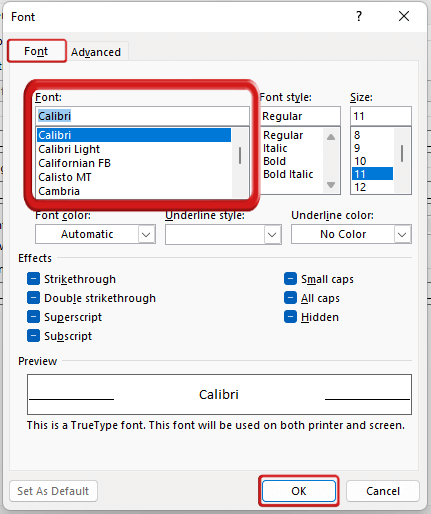Toggle the Strikethrough checkbox
The height and width of the screenshot is (514, 431).
(33, 279)
